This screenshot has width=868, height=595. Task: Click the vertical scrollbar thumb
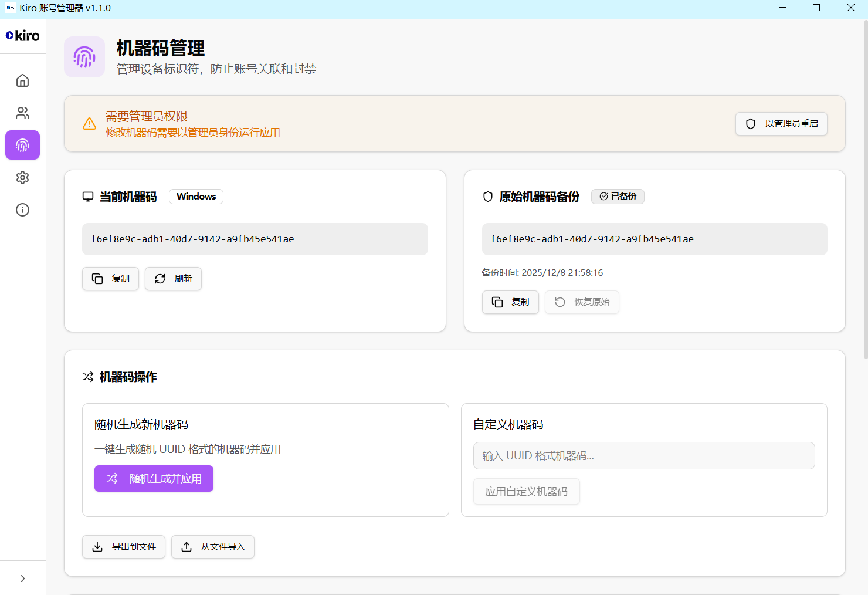coord(866,189)
